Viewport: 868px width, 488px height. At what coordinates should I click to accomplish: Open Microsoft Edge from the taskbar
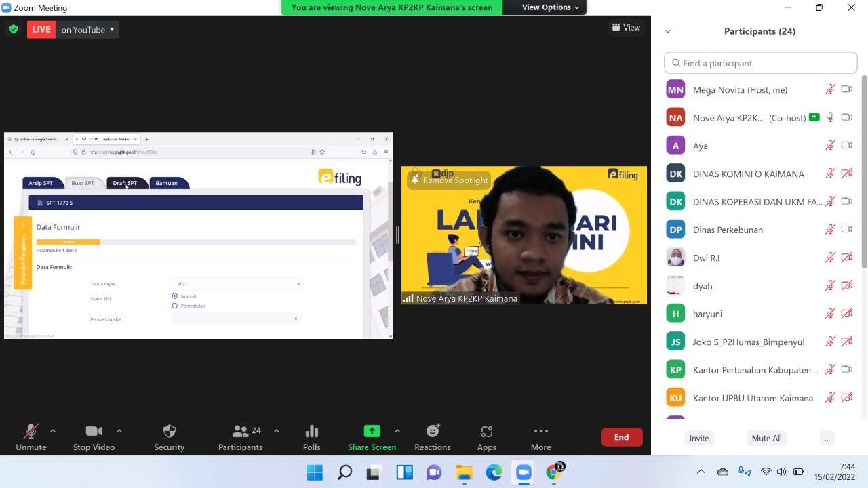coord(494,472)
